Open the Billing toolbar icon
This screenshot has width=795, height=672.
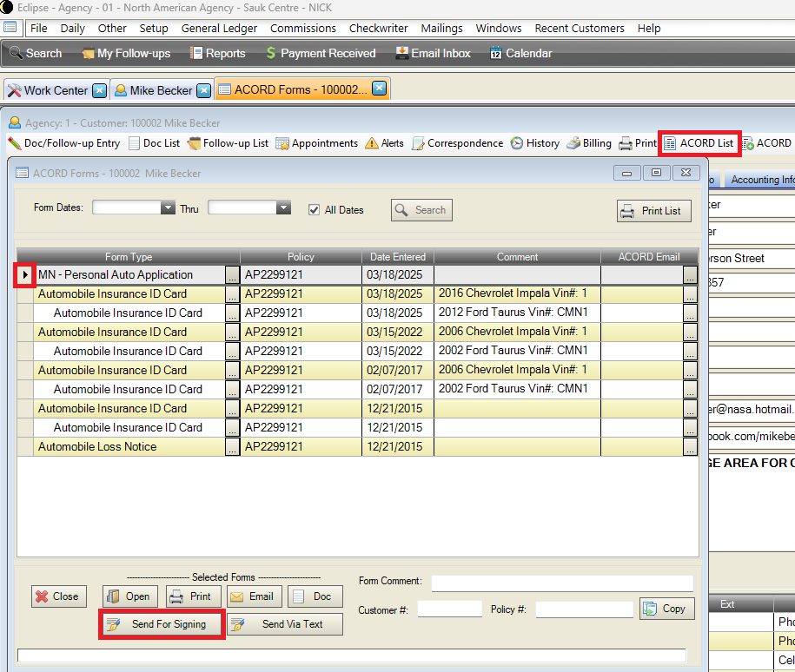tap(573, 143)
